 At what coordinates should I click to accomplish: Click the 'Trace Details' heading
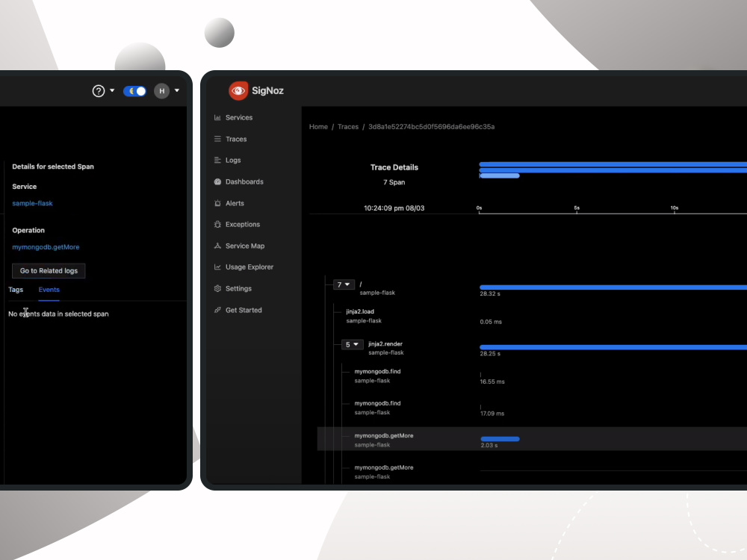[394, 167]
